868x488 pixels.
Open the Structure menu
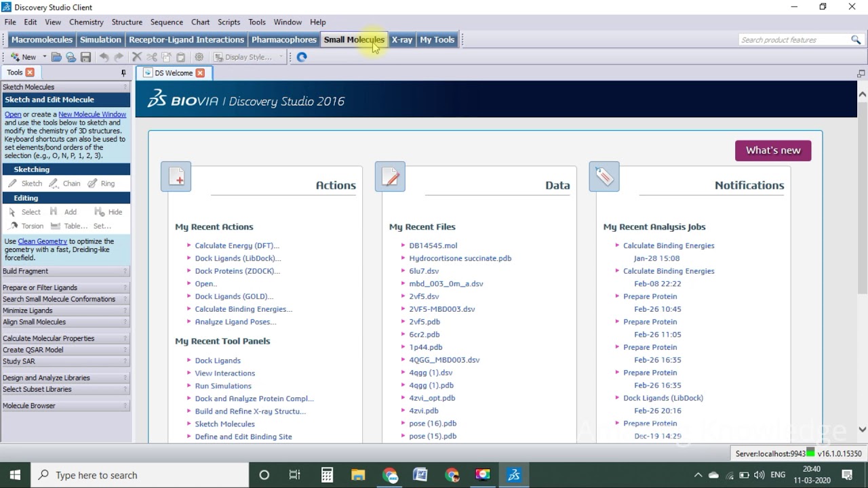tap(127, 22)
